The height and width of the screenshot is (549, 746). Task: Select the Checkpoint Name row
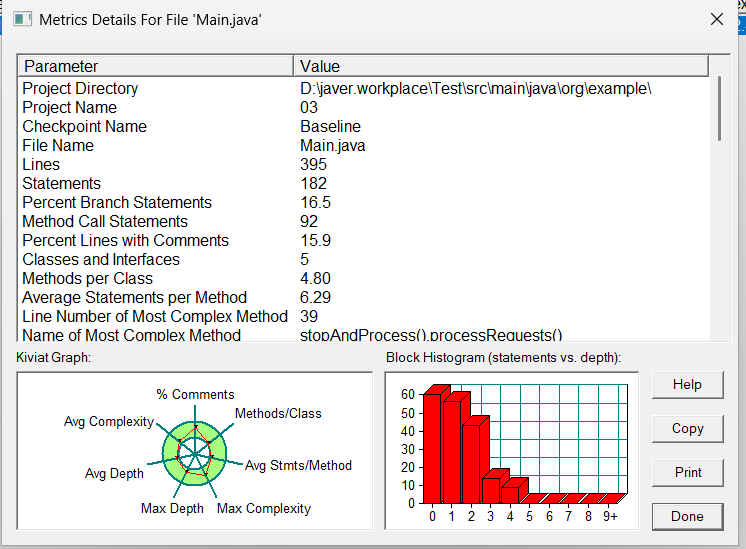(364, 127)
